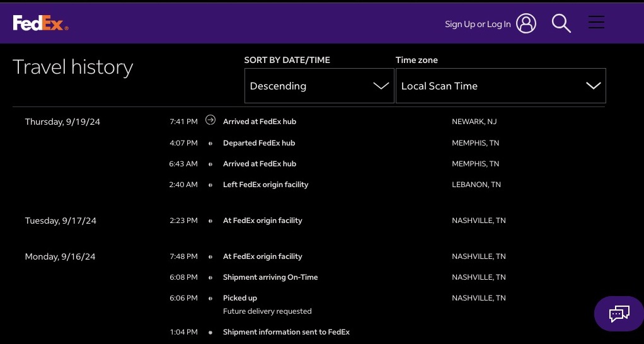Click the Shipment arriving On-Time status
The width and height of the screenshot is (644, 344).
point(270,277)
